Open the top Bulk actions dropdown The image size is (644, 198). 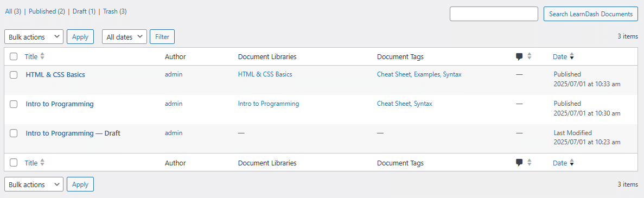click(34, 36)
